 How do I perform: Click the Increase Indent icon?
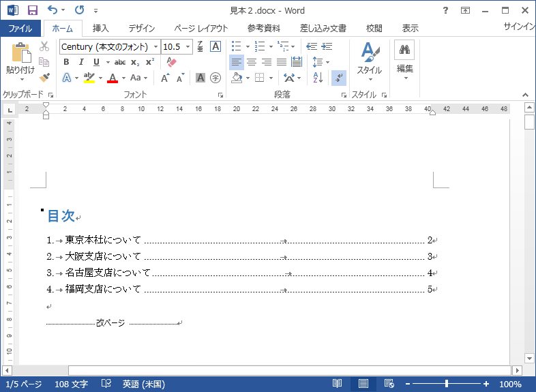pos(327,46)
